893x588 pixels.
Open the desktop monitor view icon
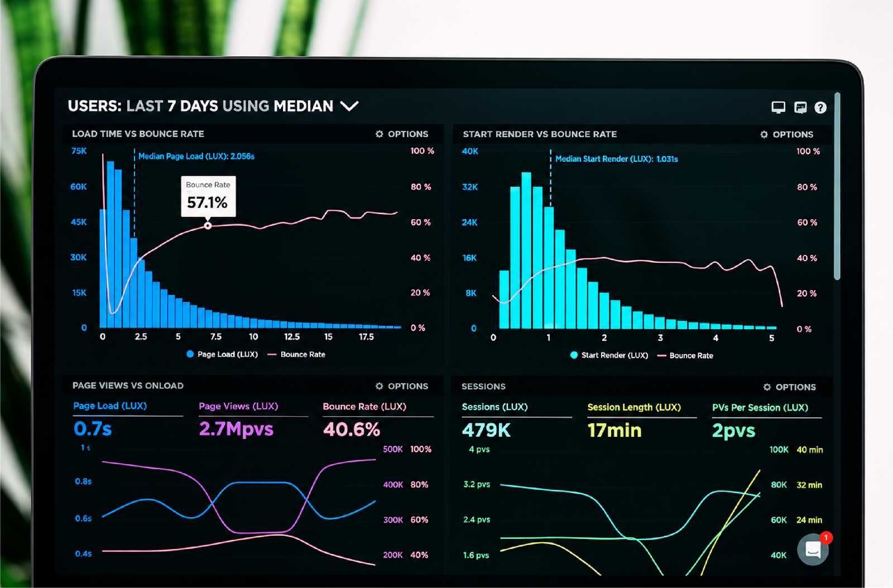click(x=778, y=107)
